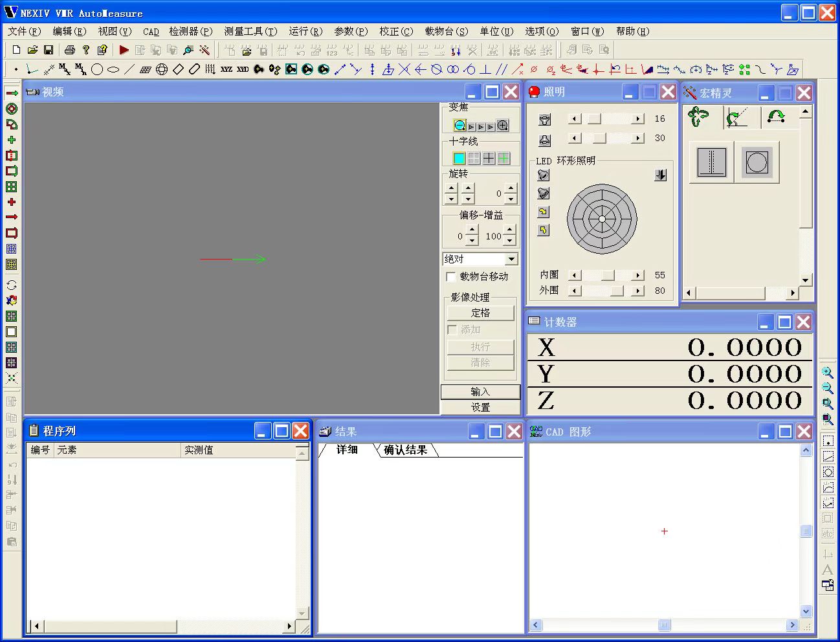The width and height of the screenshot is (840, 642).
Task: Decrease the offset value of 0
Action: coord(472,241)
